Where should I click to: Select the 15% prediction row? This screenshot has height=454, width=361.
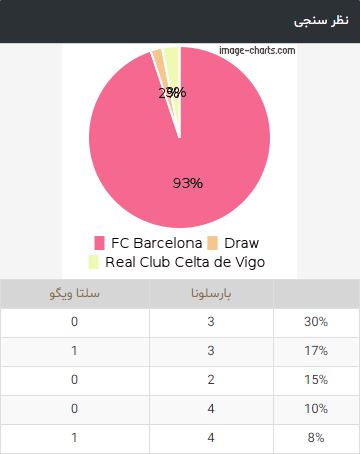point(180,380)
